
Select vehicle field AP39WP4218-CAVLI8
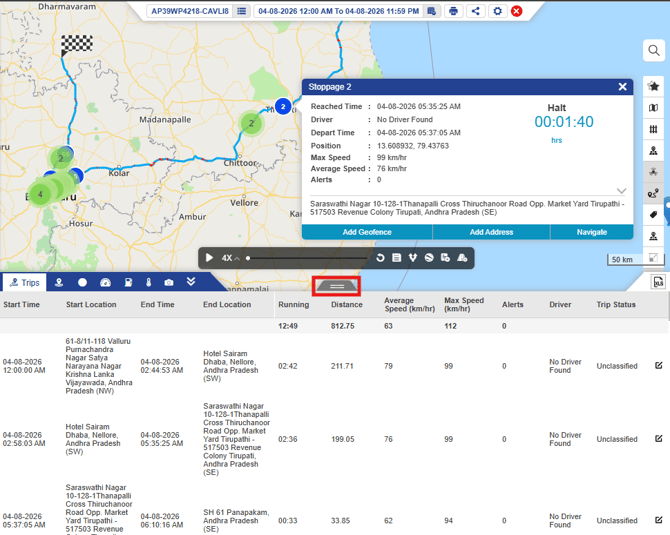190,11
